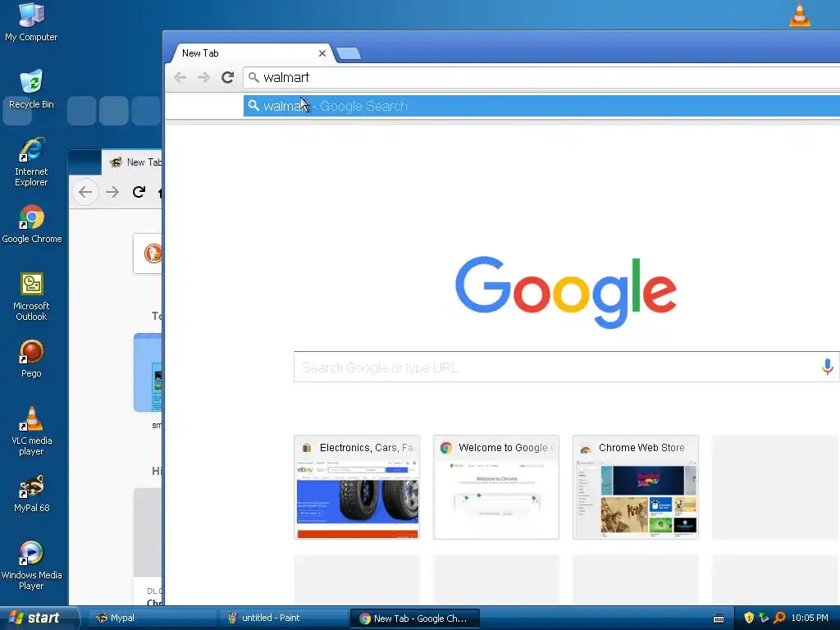Screen dimensions: 840x630
Task: Select the New Tab tab in Mypal
Action: (x=132, y=162)
